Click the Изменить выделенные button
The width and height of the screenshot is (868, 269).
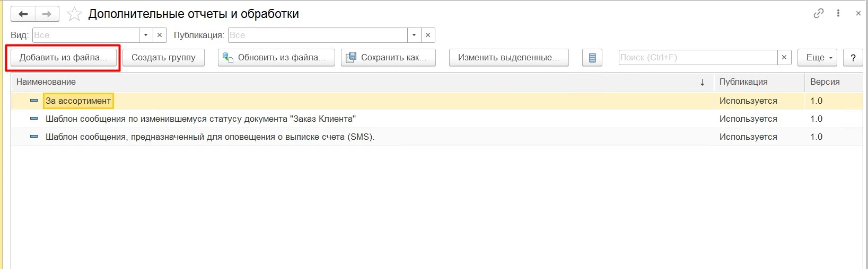tap(509, 58)
